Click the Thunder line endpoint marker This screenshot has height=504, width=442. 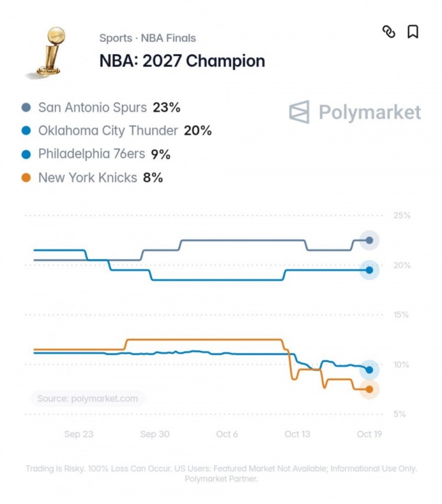pos(370,270)
